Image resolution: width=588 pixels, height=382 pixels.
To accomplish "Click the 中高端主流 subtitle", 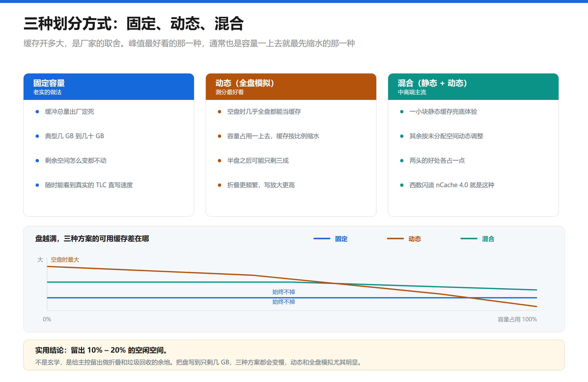I will pyautogui.click(x=412, y=92).
